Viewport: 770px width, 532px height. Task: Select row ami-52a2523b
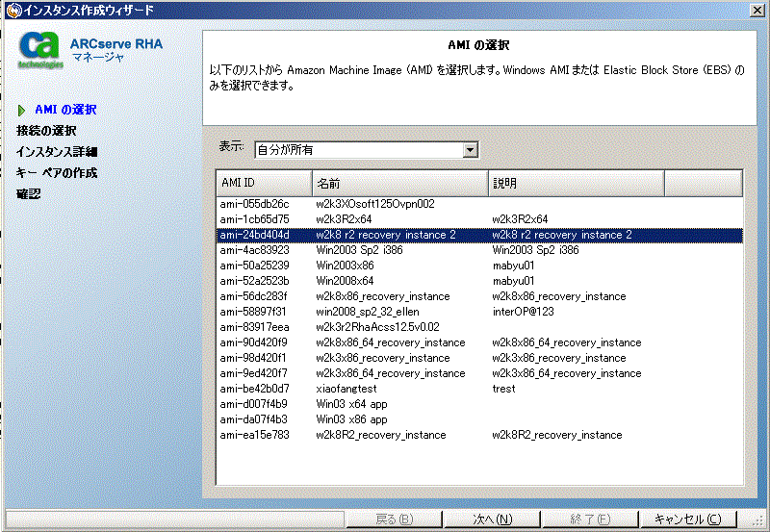point(479,281)
